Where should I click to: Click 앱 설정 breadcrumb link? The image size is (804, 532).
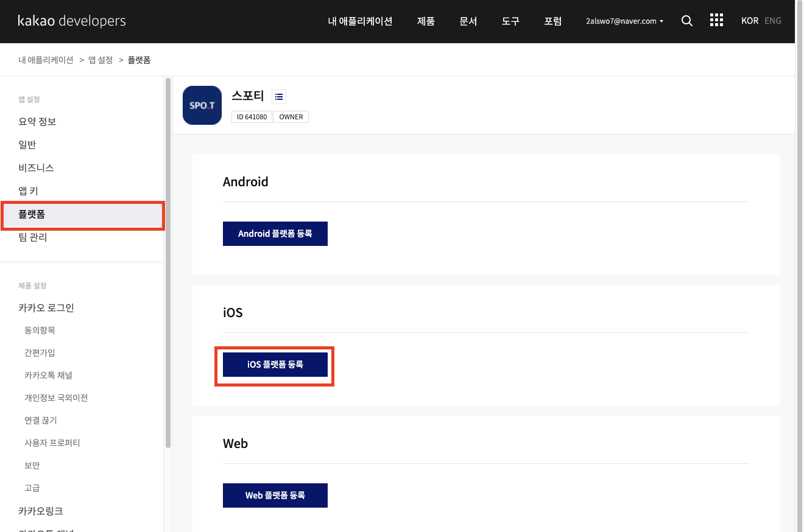click(100, 60)
